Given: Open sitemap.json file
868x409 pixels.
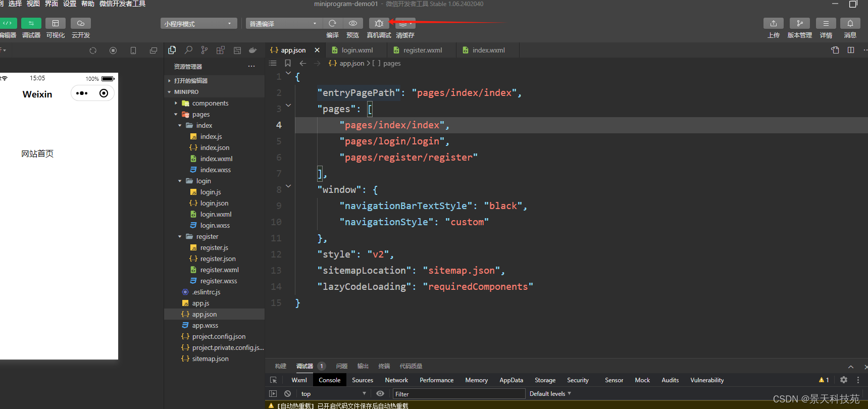Looking at the screenshot, I should click(x=215, y=359).
